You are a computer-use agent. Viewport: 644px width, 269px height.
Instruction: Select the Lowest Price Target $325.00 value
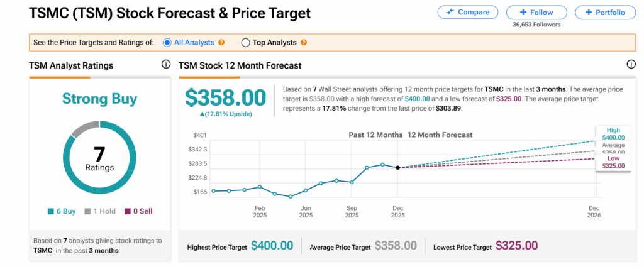(x=516, y=246)
